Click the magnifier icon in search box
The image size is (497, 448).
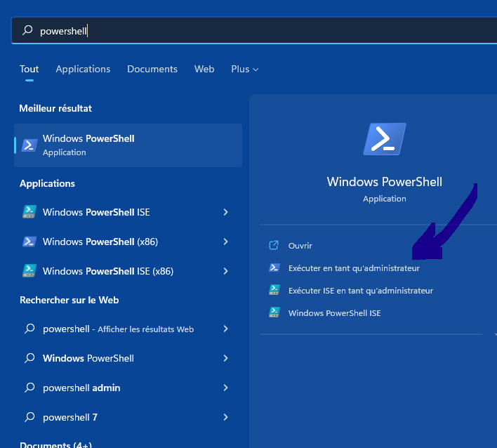coord(27,30)
